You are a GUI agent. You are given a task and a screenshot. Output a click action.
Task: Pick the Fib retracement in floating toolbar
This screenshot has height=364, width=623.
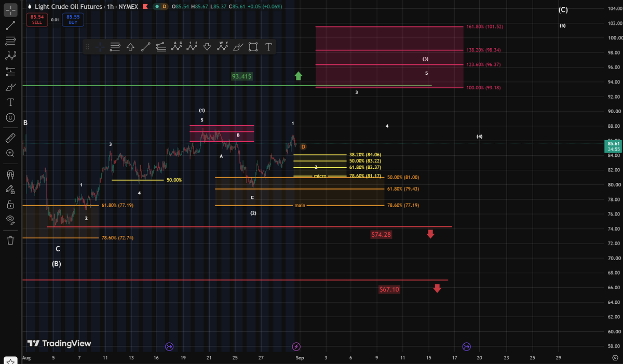pyautogui.click(x=115, y=47)
